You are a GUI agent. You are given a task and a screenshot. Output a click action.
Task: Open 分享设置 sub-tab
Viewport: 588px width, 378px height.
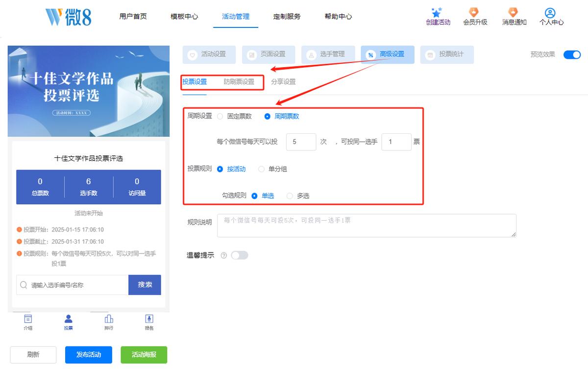point(283,82)
